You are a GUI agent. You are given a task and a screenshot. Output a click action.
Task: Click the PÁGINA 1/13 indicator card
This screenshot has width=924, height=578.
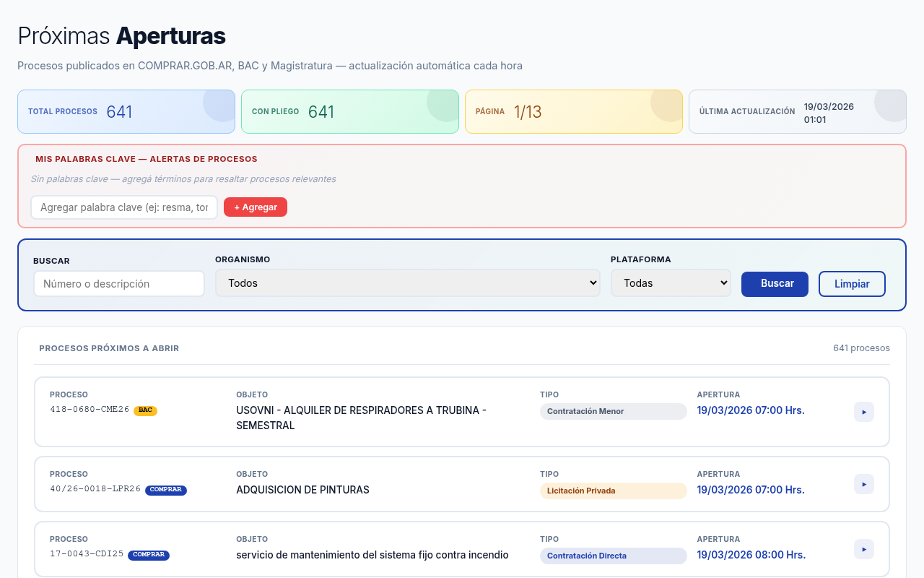pyautogui.click(x=574, y=111)
